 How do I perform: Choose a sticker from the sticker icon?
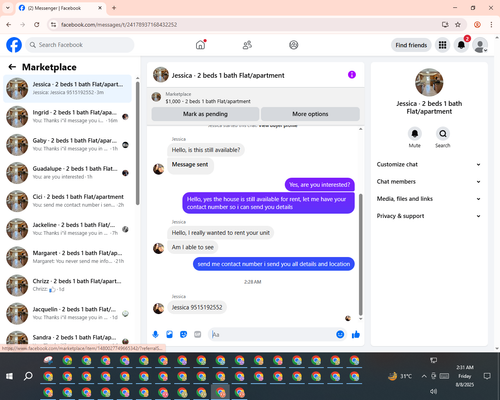point(183,334)
